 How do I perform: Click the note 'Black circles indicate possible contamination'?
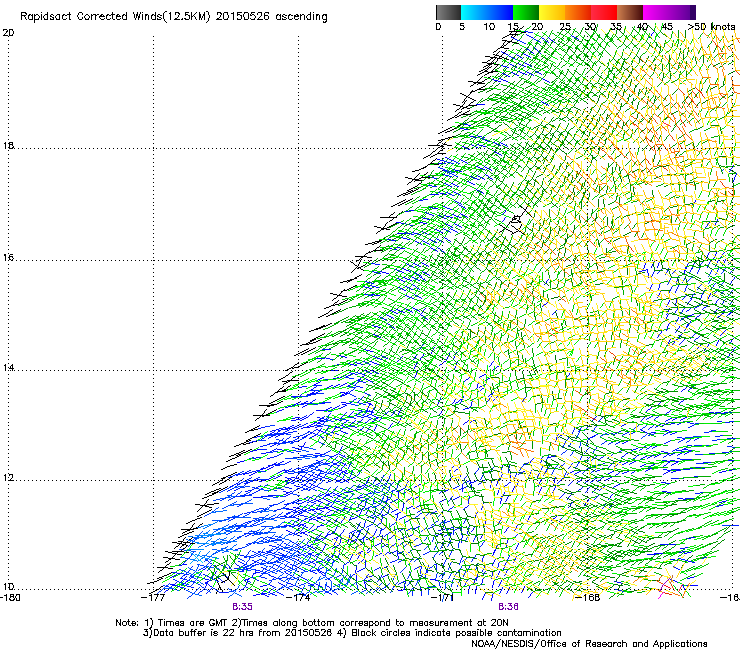tap(456, 633)
